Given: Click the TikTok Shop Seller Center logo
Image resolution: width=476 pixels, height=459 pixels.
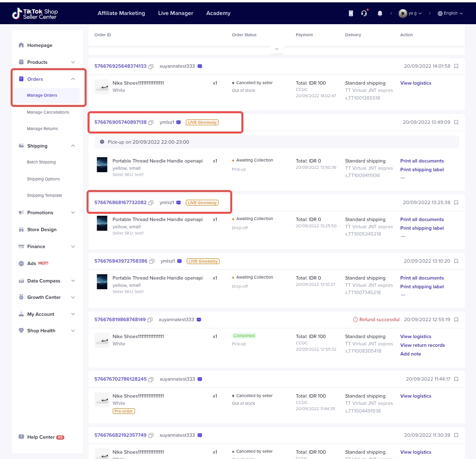Looking at the screenshot, I should pos(35,14).
